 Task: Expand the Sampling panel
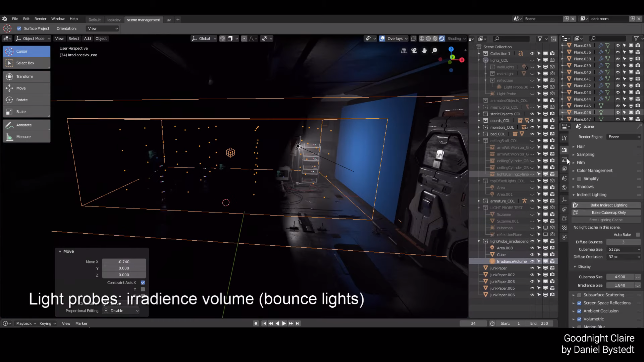[585, 155]
